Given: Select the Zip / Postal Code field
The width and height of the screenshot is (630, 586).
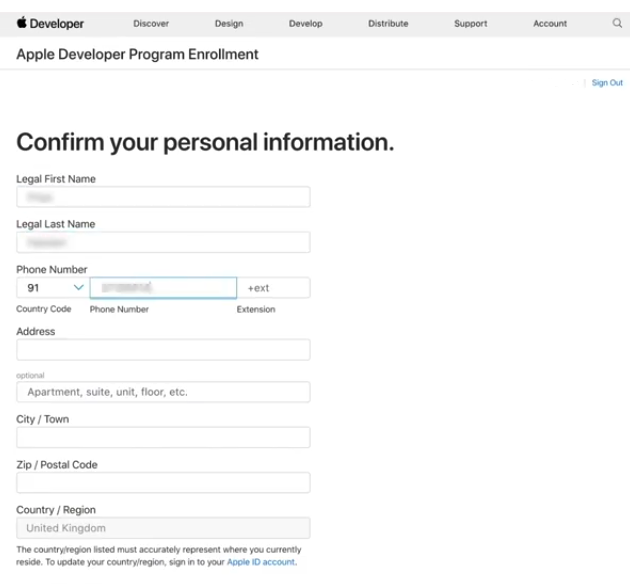Looking at the screenshot, I should (x=163, y=483).
